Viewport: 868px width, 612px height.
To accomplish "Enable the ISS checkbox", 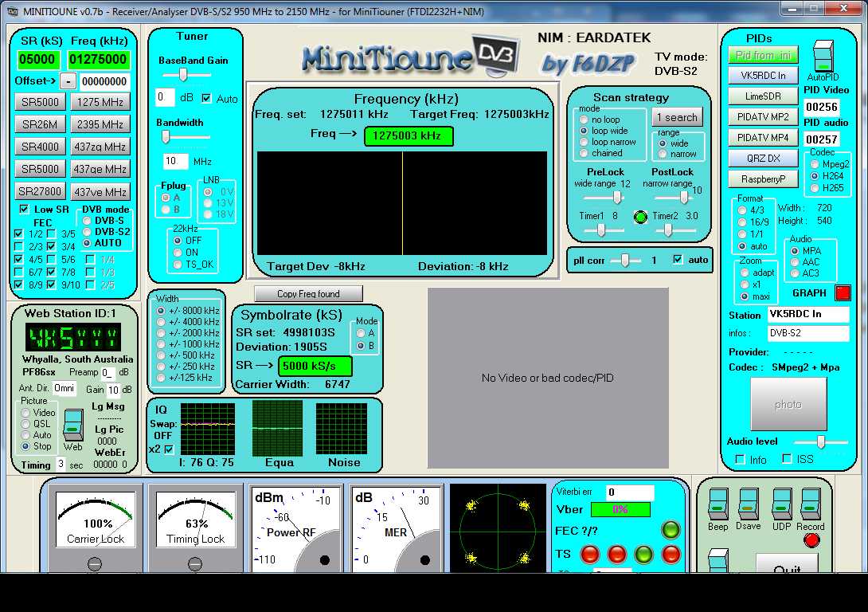I will pos(788,458).
